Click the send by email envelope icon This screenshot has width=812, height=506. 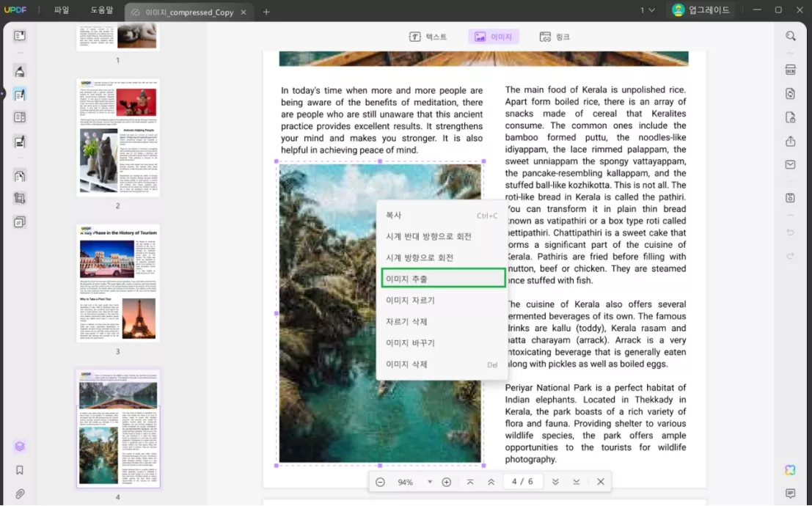[x=790, y=164]
